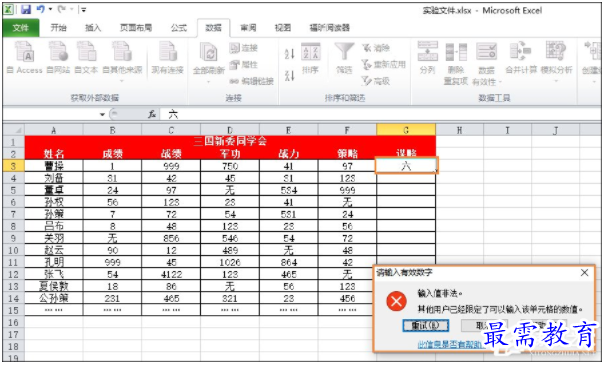Click the Redo icon in quick access toolbar
This screenshot has width=605, height=366.
click(x=61, y=9)
